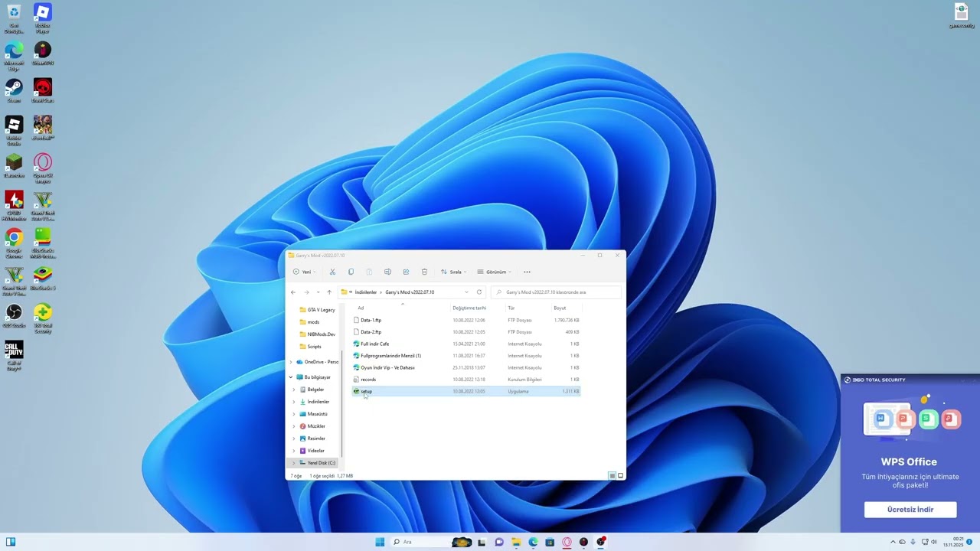Open Microsoft Store from the taskbar
The height and width of the screenshot is (551, 980).
550,542
